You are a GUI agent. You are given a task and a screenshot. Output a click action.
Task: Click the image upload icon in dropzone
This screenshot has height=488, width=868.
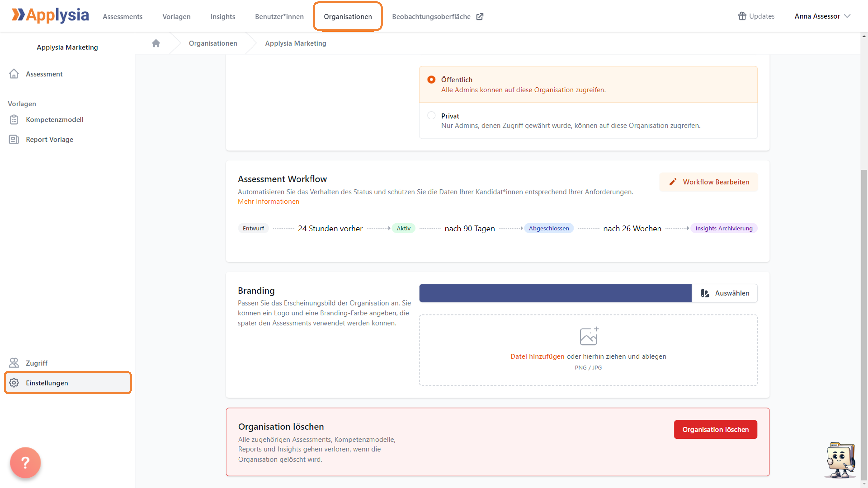tap(589, 336)
